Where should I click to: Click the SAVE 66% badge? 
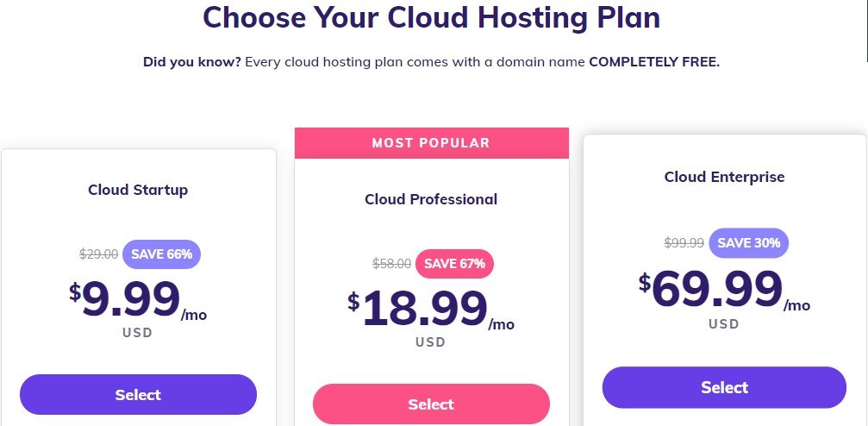pos(162,254)
